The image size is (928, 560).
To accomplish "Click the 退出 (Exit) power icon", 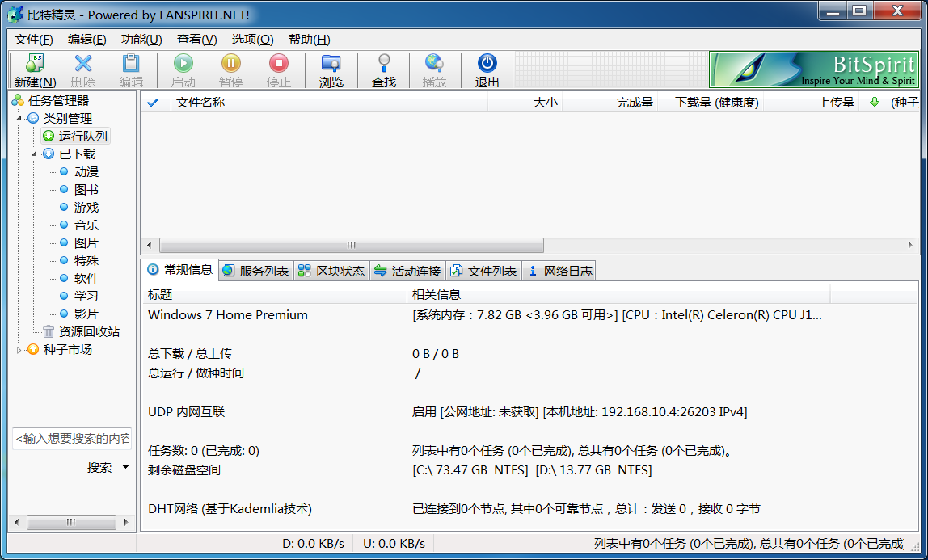I will pyautogui.click(x=487, y=64).
